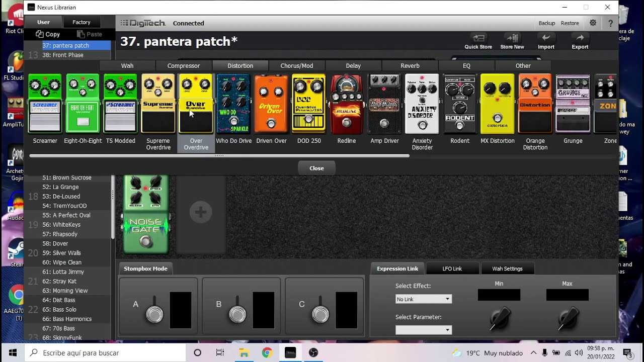Image resolution: width=644 pixels, height=362 pixels.
Task: Click the Backup button
Action: pos(547,23)
